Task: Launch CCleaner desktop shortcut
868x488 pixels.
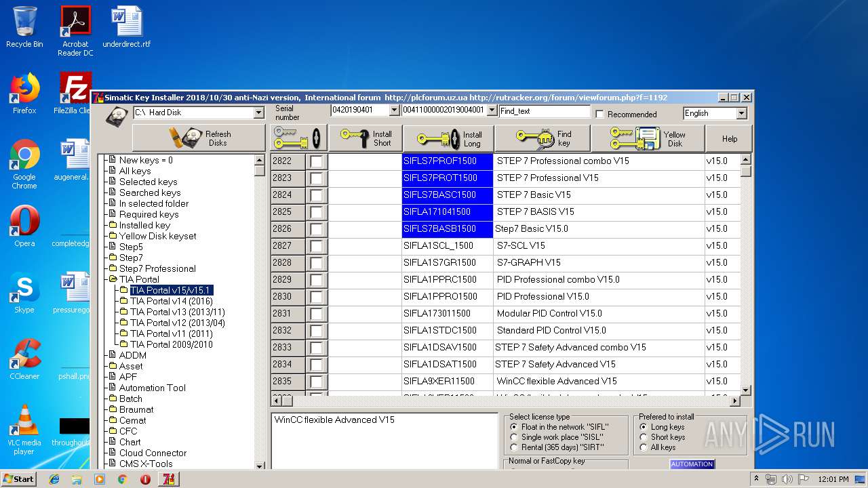Action: [x=24, y=359]
